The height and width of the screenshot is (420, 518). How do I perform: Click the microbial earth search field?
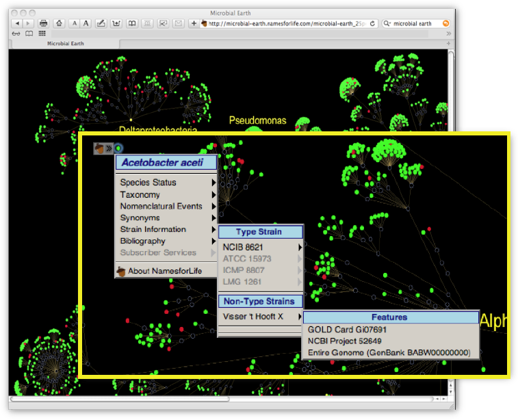pos(415,23)
